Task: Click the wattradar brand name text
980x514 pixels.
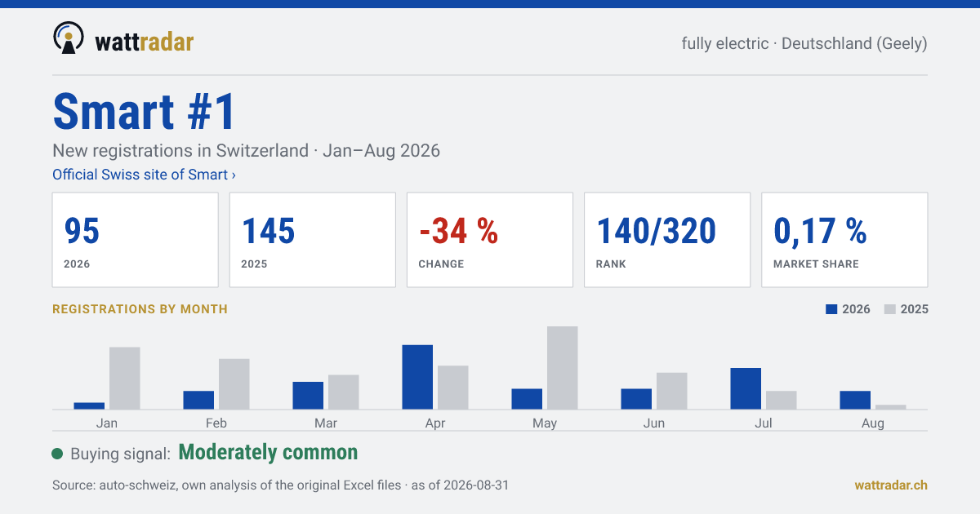Action: point(145,41)
